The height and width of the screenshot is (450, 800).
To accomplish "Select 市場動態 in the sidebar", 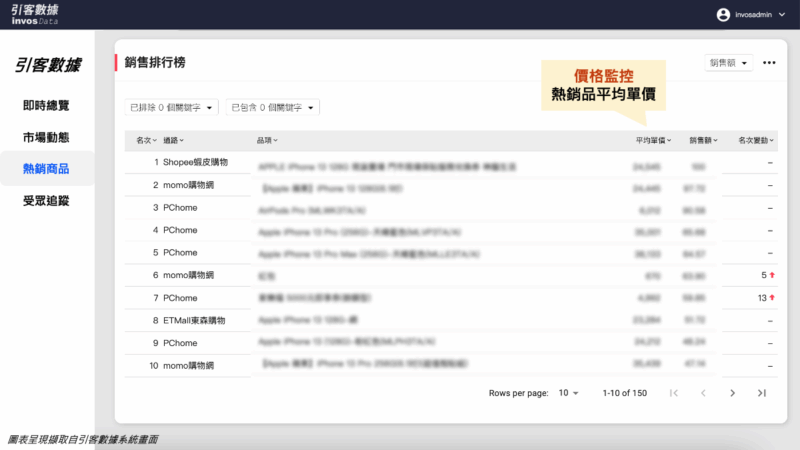I will pyautogui.click(x=46, y=137).
